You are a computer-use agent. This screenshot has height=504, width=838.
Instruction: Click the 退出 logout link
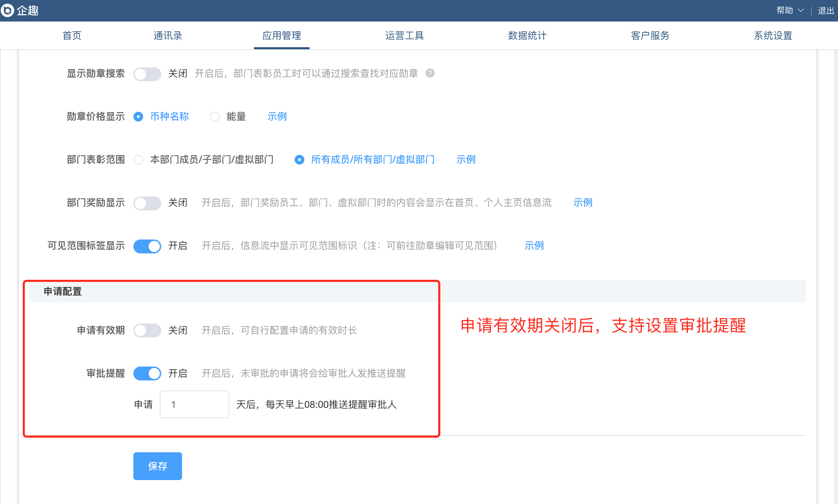(x=825, y=10)
